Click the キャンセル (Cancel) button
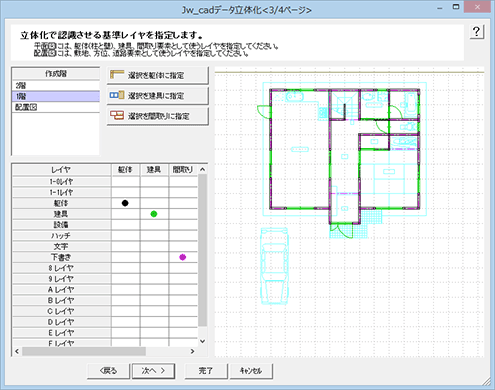The width and height of the screenshot is (495, 390). (251, 371)
